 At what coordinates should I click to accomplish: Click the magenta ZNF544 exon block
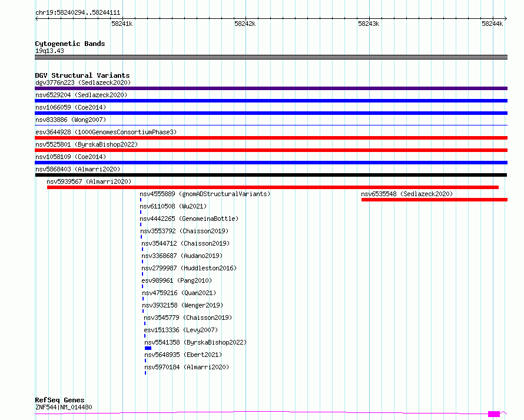(x=494, y=414)
